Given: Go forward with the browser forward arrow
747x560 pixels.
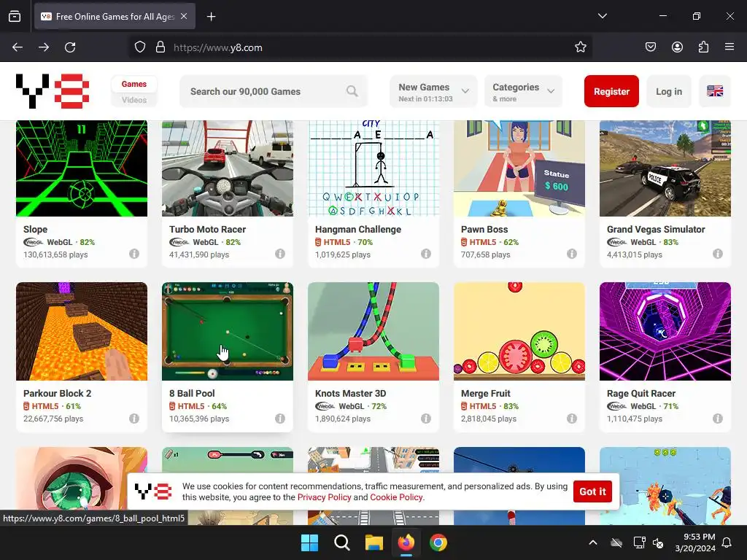Looking at the screenshot, I should click(x=44, y=47).
